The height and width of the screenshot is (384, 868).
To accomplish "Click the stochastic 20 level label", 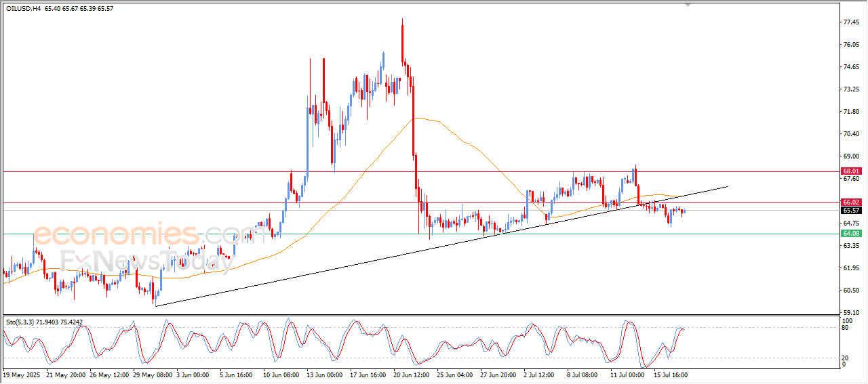I will tap(846, 358).
